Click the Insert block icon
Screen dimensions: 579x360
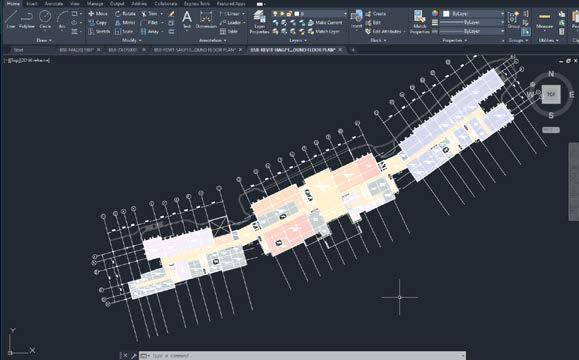coord(356,20)
